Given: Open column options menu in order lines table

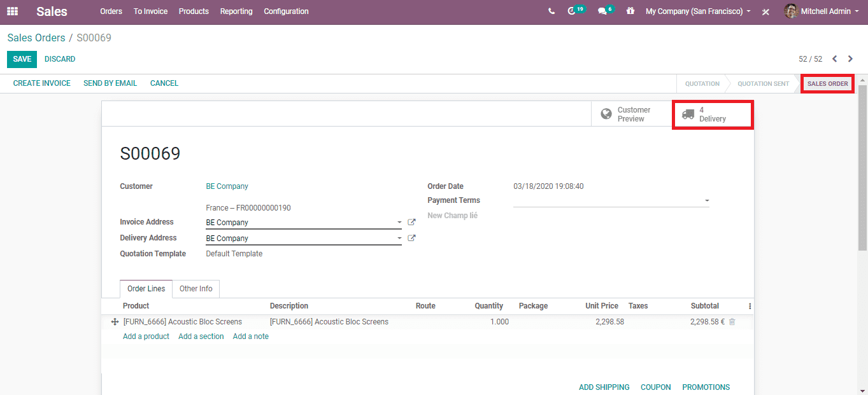Looking at the screenshot, I should tap(750, 306).
